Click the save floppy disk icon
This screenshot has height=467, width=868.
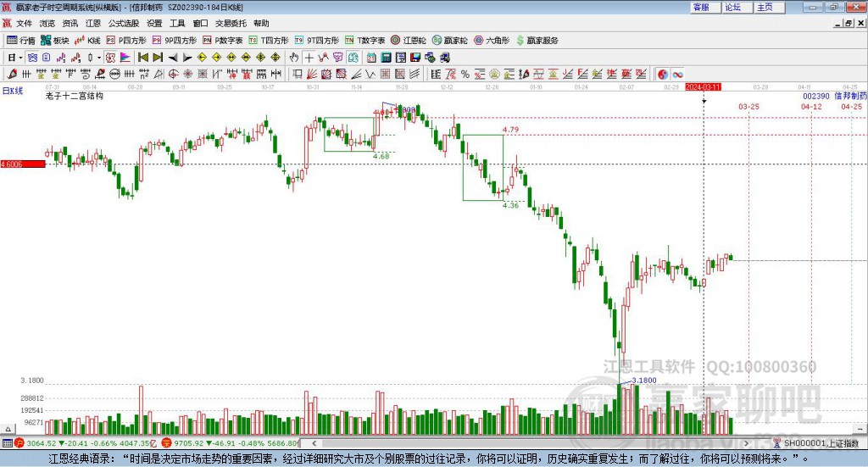415,58
